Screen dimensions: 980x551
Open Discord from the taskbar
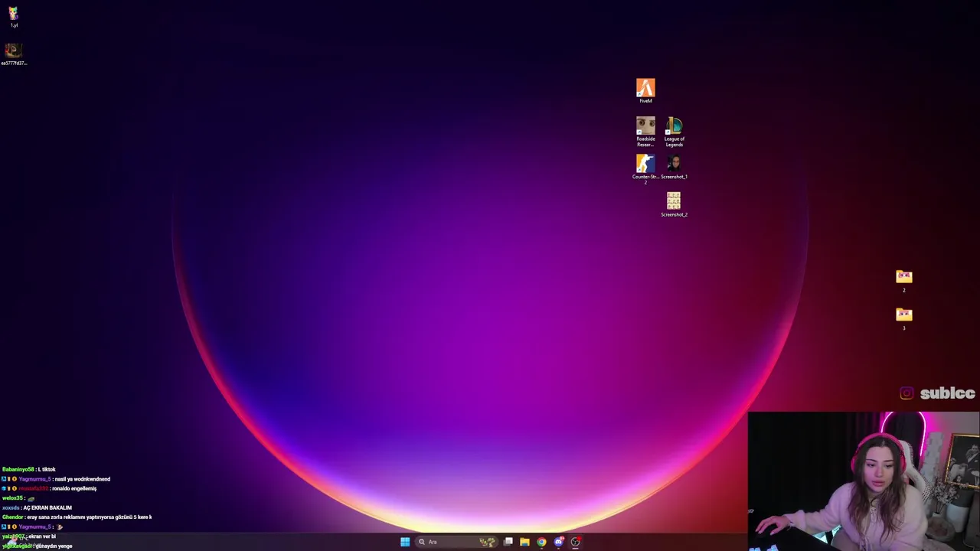point(559,542)
